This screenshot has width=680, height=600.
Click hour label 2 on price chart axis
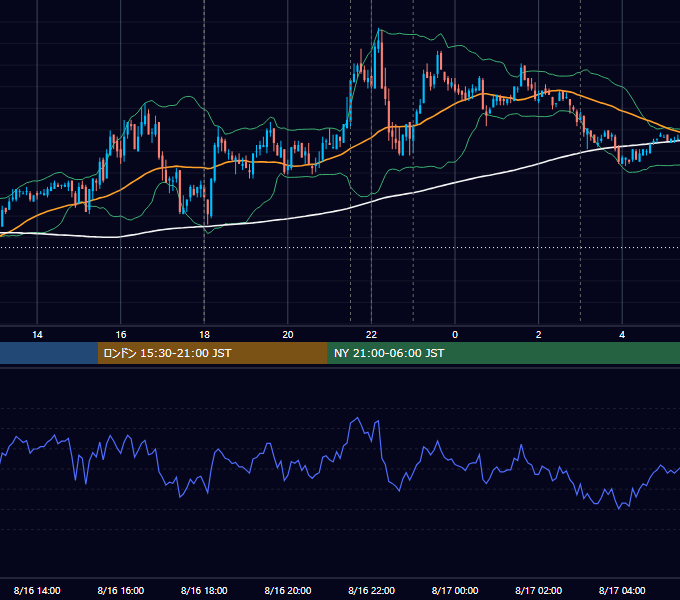[539, 335]
